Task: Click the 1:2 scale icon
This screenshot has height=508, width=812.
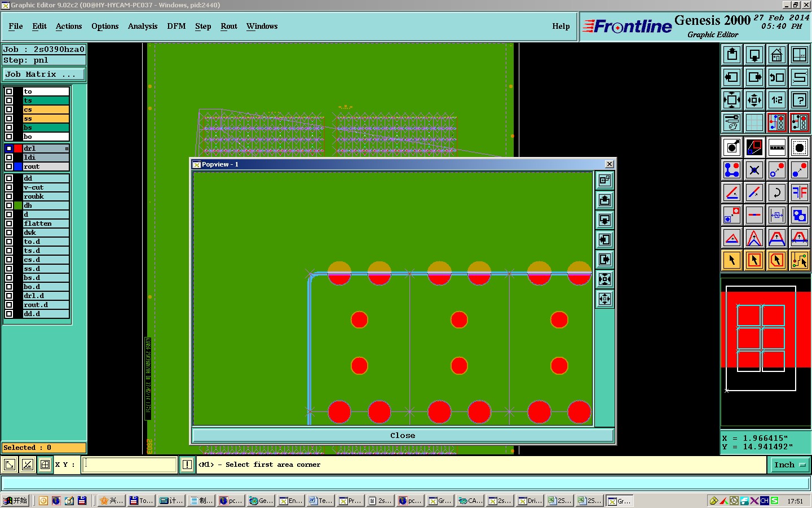Action: coord(777,100)
